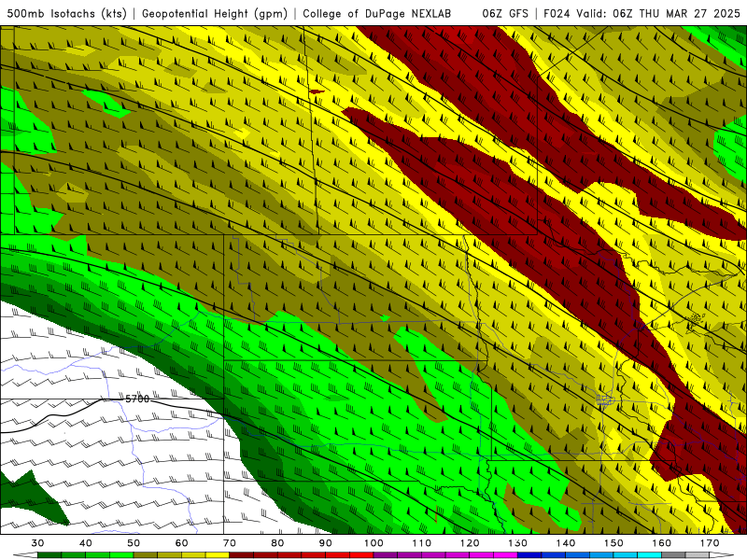
Task: Click the bright yellow legend swatch before 70
Action: pos(218,555)
